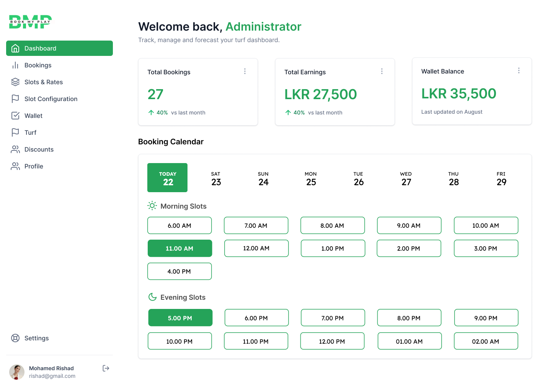Click the Slot Configuration flag icon
The width and height of the screenshot is (551, 392).
click(x=15, y=99)
